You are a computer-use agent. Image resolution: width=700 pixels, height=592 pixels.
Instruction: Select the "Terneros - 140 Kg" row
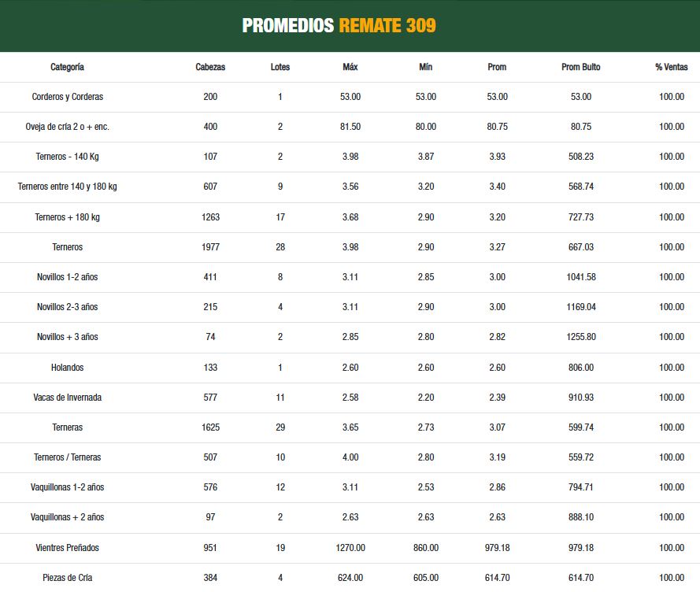67,157
